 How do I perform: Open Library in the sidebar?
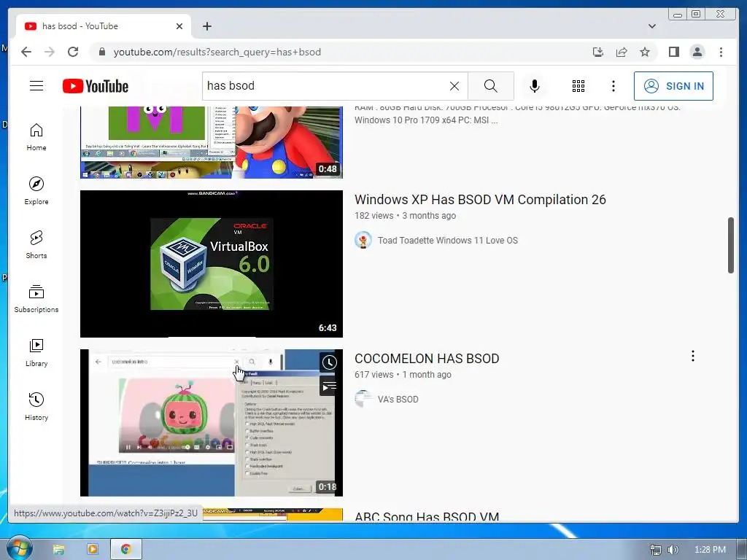[36, 353]
